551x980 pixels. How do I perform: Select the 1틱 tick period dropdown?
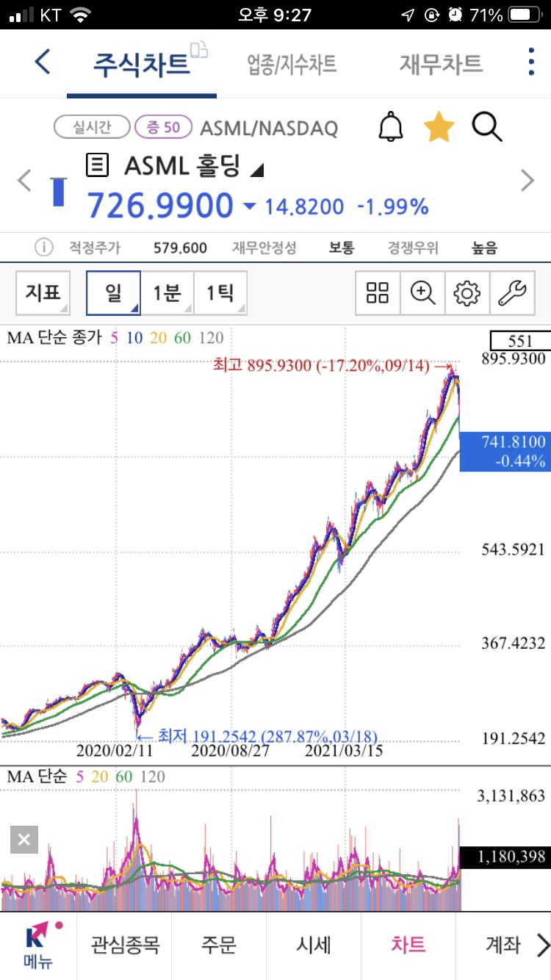tap(220, 293)
